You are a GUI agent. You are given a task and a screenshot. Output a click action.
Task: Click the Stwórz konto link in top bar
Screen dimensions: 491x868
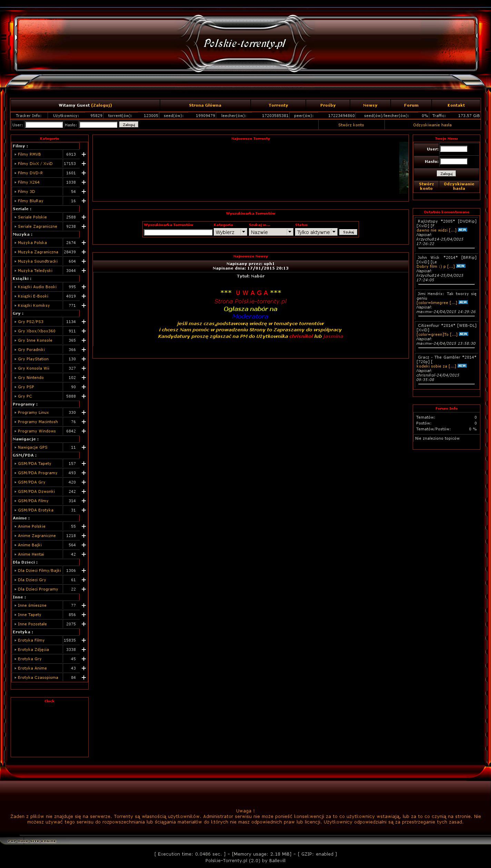coord(351,125)
